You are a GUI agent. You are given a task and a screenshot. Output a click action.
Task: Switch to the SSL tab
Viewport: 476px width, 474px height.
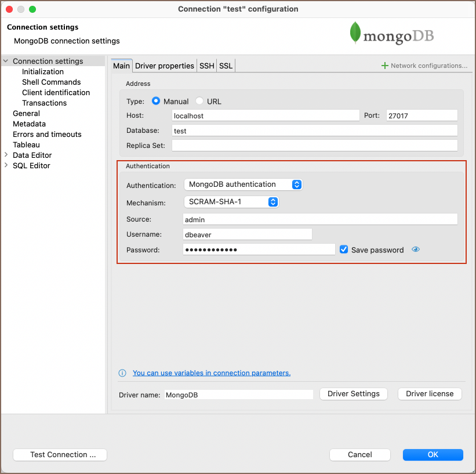(226, 66)
